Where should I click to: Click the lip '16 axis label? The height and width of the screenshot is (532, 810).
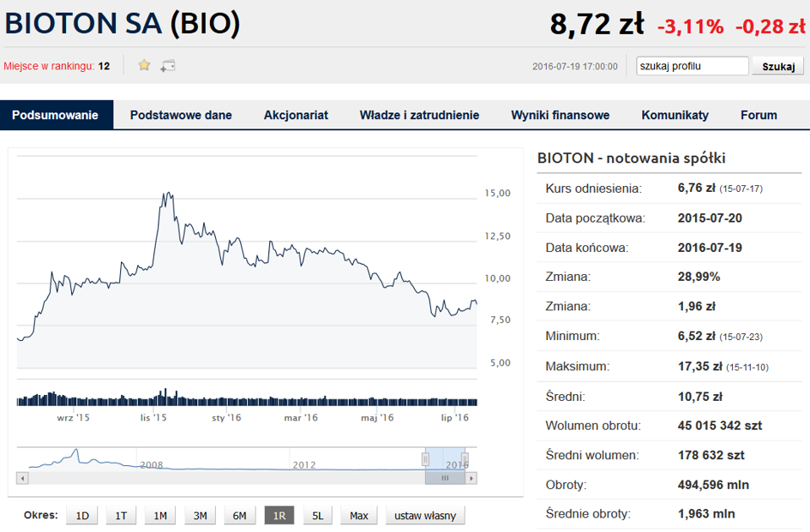454,417
